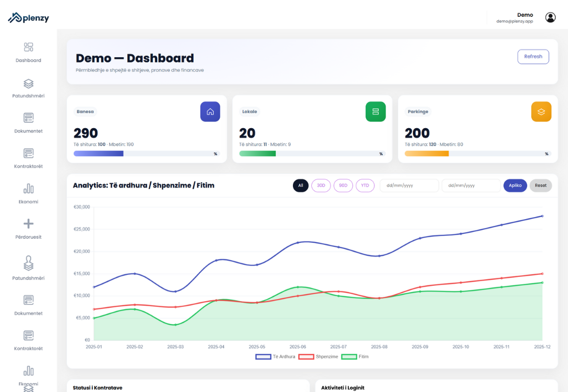Open the start date picker field
The width and height of the screenshot is (568, 392).
[409, 185]
